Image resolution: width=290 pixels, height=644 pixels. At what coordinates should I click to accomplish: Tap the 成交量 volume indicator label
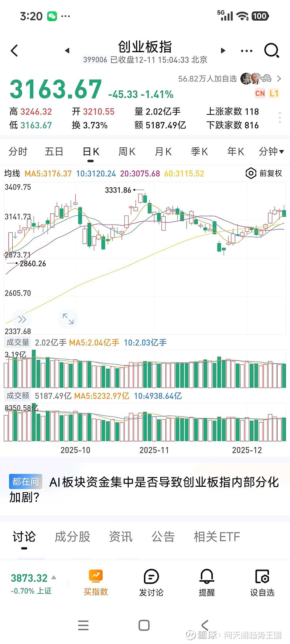point(18,342)
